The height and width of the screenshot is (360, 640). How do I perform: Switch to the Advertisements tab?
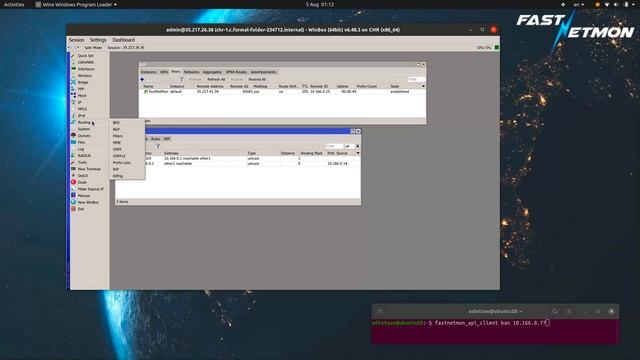tap(263, 72)
